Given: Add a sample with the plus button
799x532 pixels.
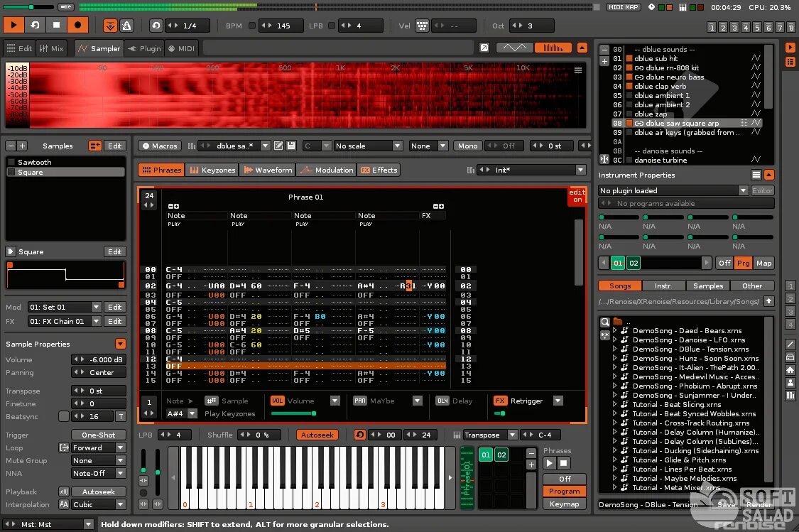Looking at the screenshot, I should [x=22, y=146].
